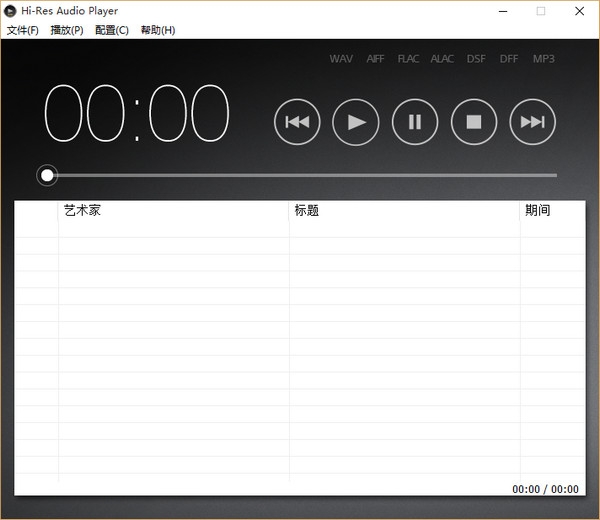Click the FLAC format indicator
The height and width of the screenshot is (520, 600).
tap(408, 59)
